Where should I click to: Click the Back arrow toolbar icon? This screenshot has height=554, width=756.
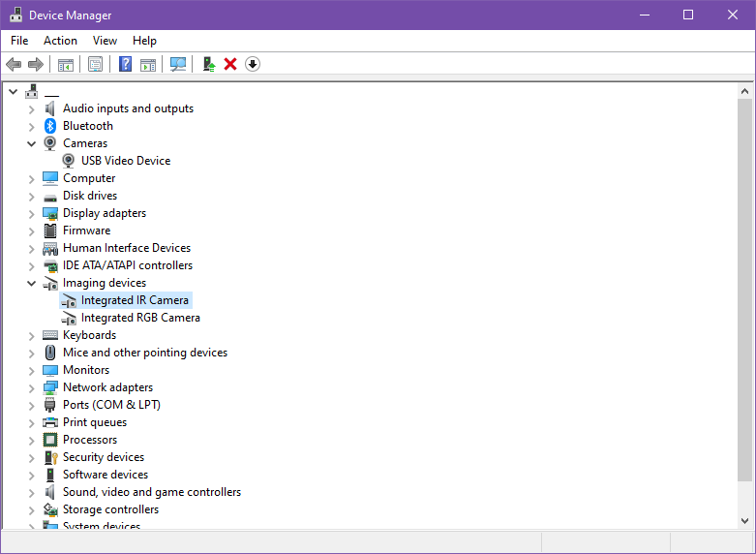(x=14, y=64)
